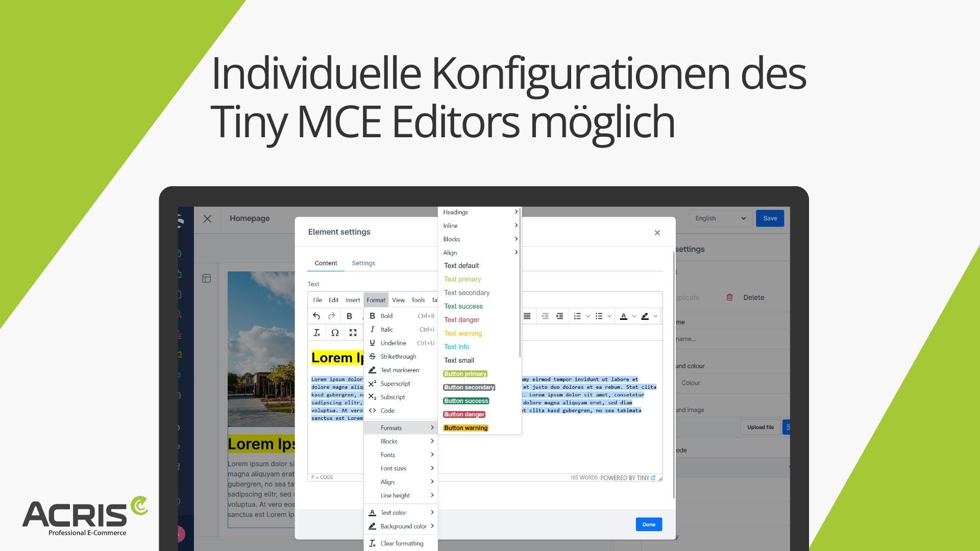Open the Insert menu in the editor

tap(353, 300)
